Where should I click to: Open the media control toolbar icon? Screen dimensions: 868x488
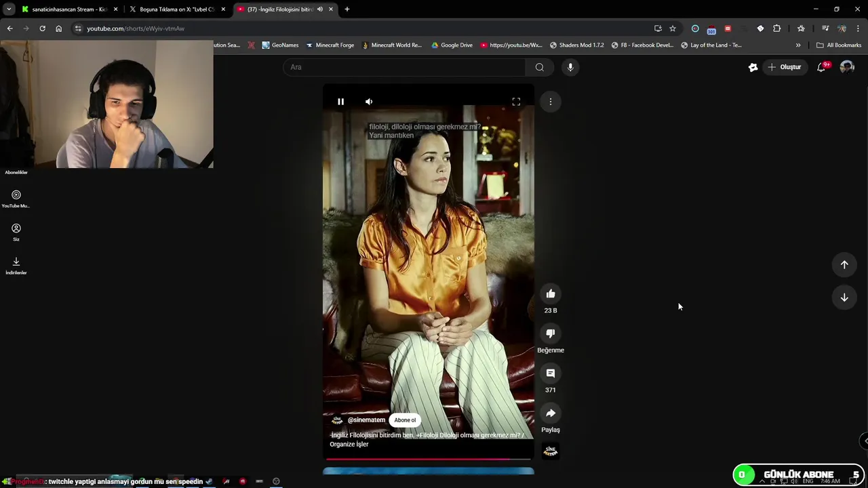pyautogui.click(x=825, y=28)
